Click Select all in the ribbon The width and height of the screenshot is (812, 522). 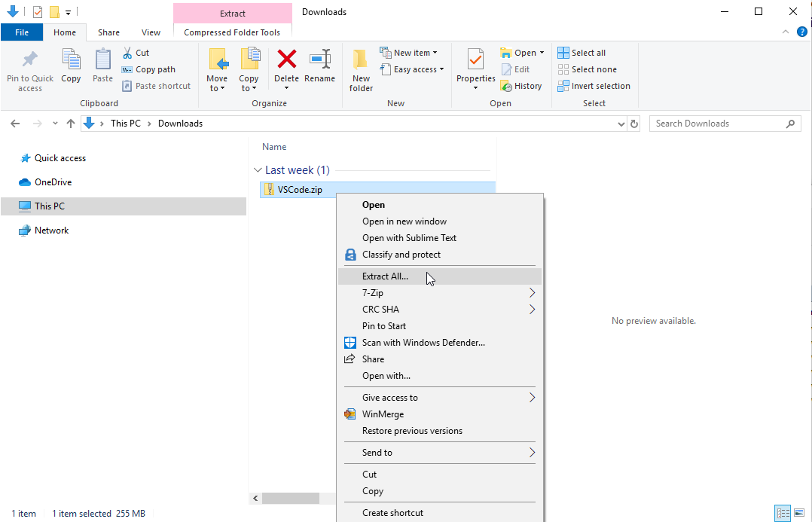coord(581,53)
